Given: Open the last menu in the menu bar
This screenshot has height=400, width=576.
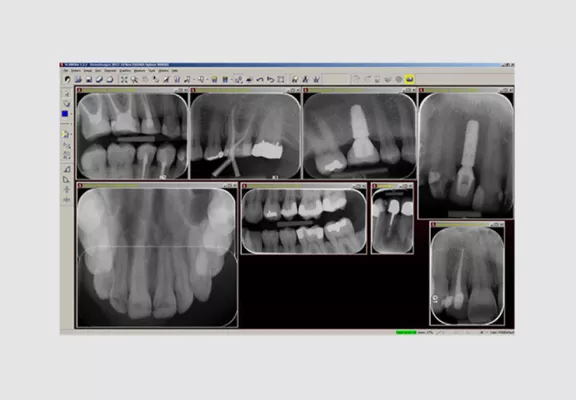Looking at the screenshot, I should [x=175, y=71].
